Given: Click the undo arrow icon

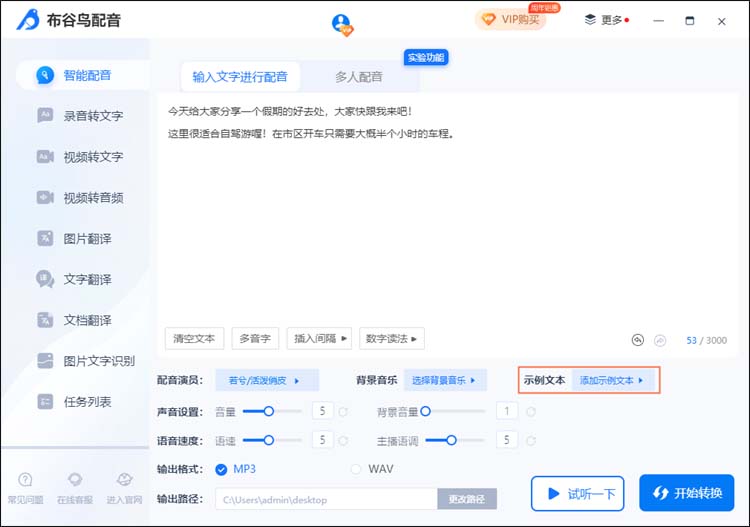Looking at the screenshot, I should pyautogui.click(x=638, y=340).
